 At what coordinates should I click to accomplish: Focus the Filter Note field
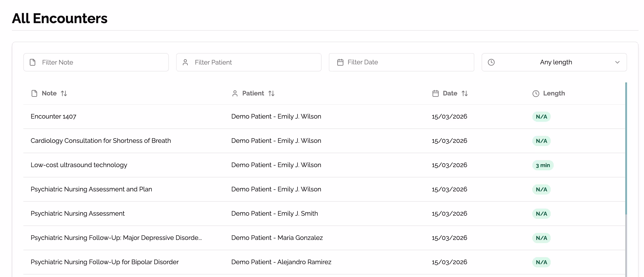[96, 62]
